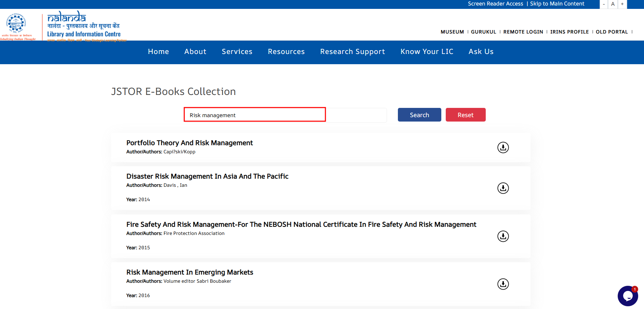The height and width of the screenshot is (309, 644).
Task: Click download icon for Disaster Risk Management book
Action: coord(503,188)
